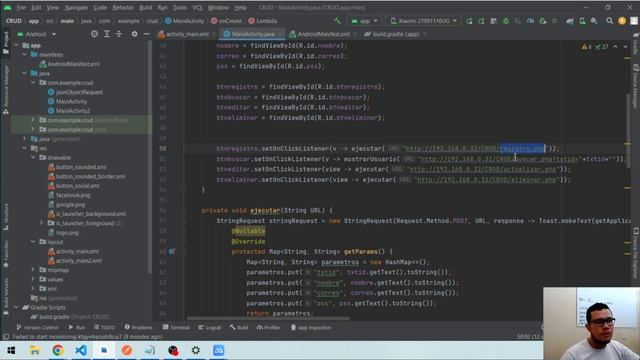Image resolution: width=640 pixels, height=360 pixels.
Task: Expand the mipmap folder node
Action: 33,270
